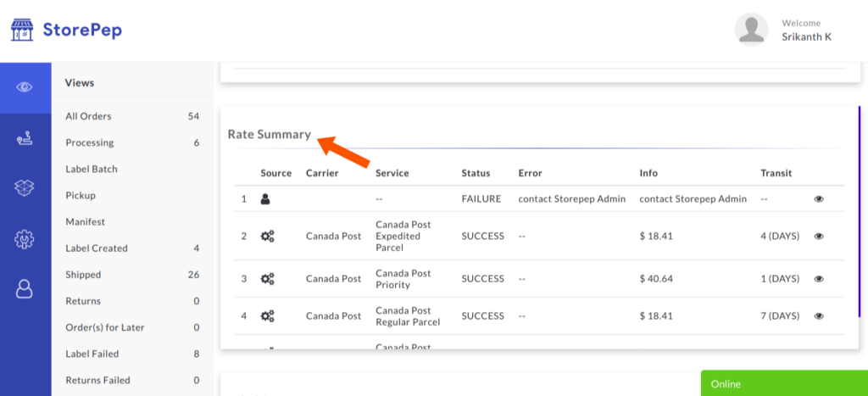Viewport: 868px width, 396px height.
Task: Open the Online chat widget
Action: coord(784,383)
